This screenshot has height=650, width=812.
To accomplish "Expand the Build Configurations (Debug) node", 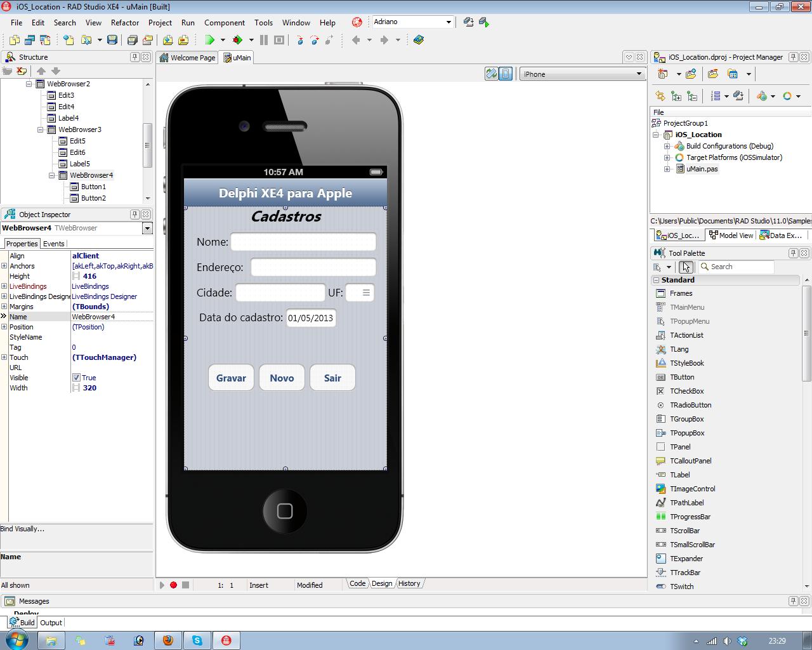I will [667, 146].
